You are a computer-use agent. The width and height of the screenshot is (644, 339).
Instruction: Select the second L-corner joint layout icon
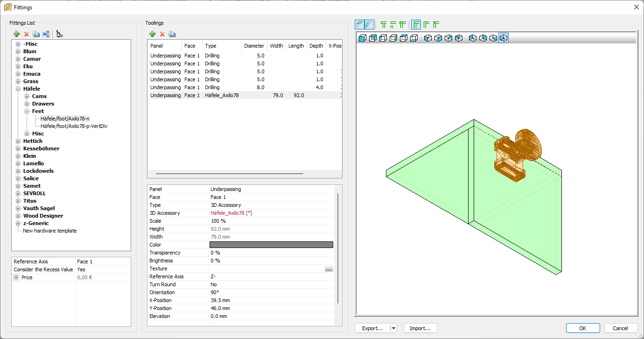[427, 24]
